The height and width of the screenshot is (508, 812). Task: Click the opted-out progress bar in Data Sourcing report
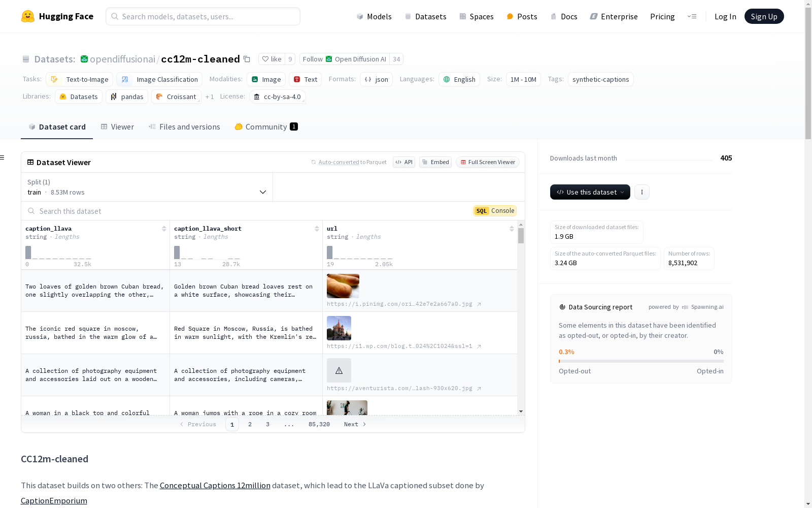pyautogui.click(x=641, y=361)
